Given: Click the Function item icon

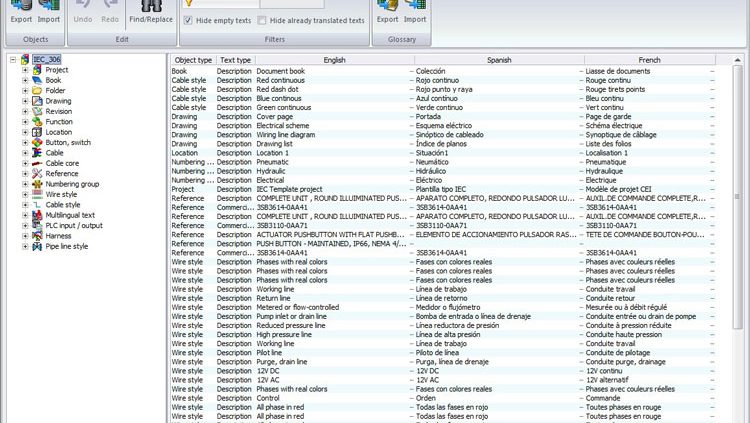Looking at the screenshot, I should pos(37,122).
